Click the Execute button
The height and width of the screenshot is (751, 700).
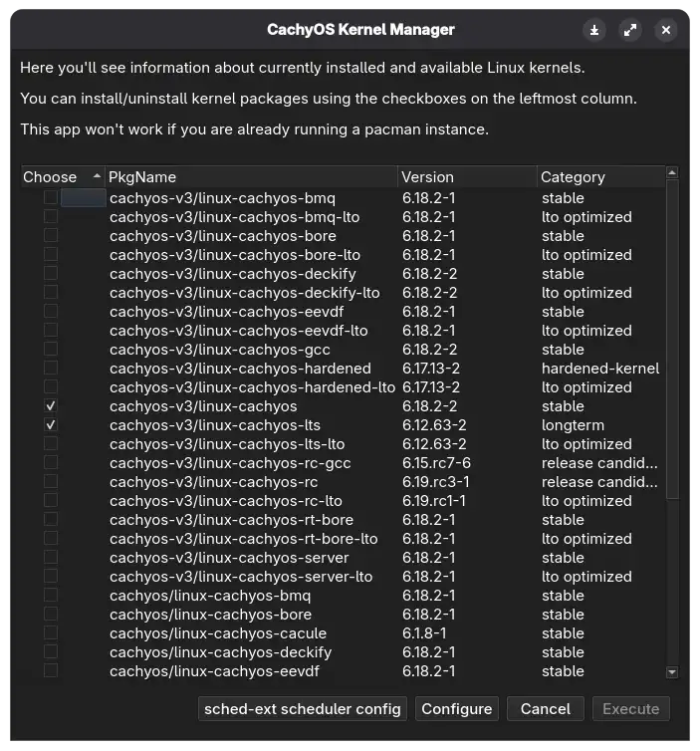click(630, 709)
